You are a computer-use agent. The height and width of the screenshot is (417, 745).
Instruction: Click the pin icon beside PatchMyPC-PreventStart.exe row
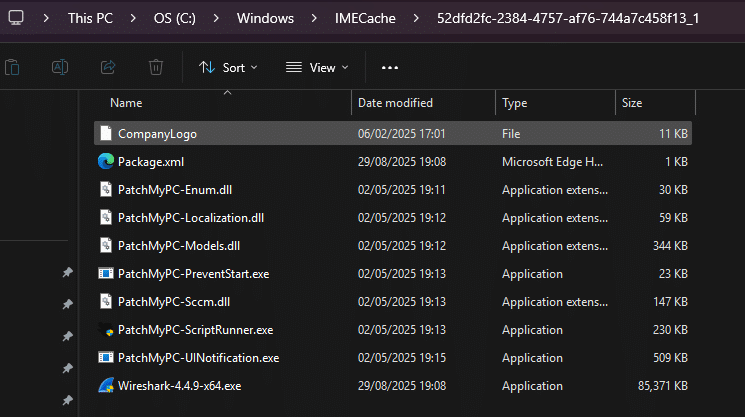67,273
